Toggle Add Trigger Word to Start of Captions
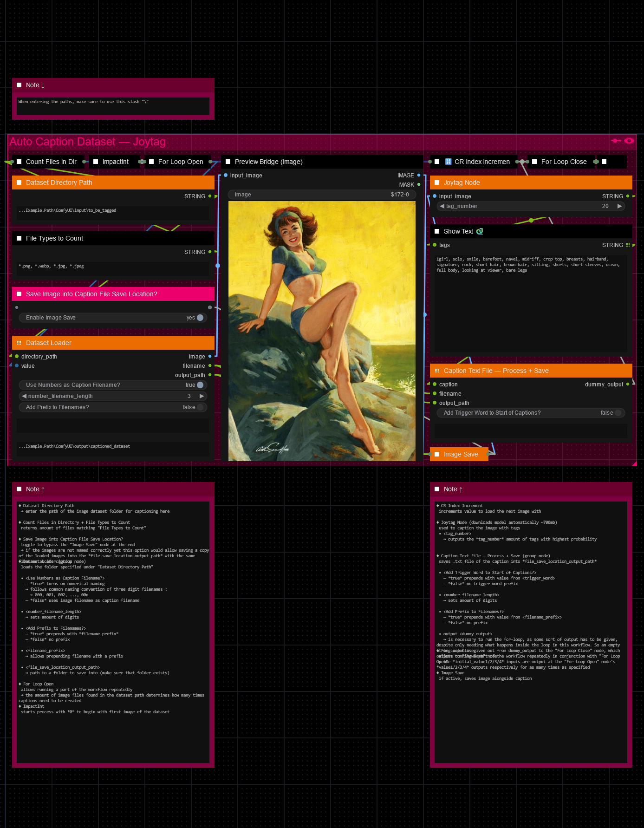Screen dimensions: 644x828 618,413
